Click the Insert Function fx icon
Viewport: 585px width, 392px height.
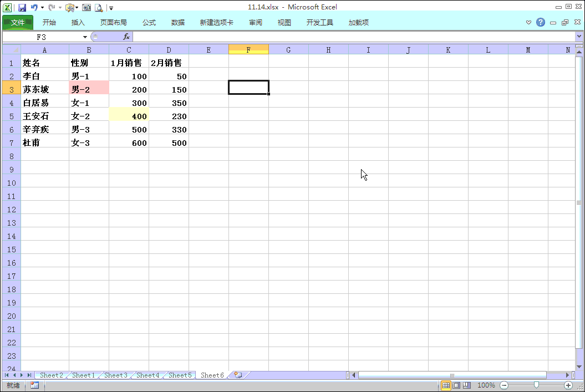(126, 37)
